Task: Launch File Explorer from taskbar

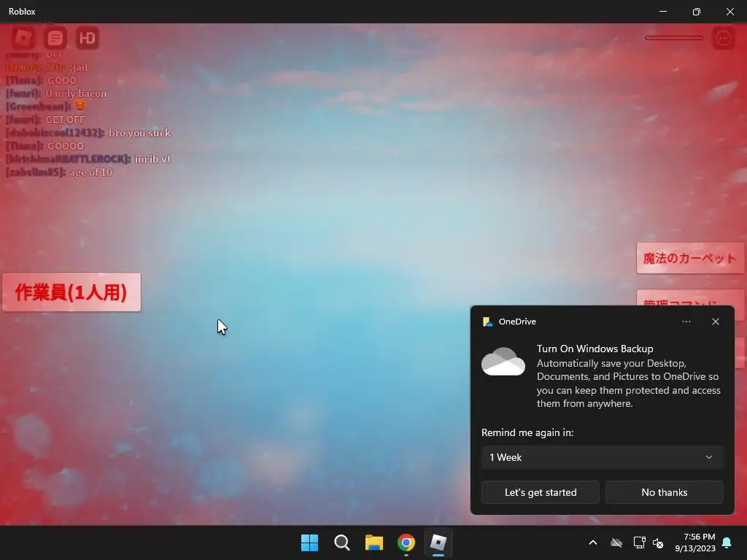Action: [374, 542]
